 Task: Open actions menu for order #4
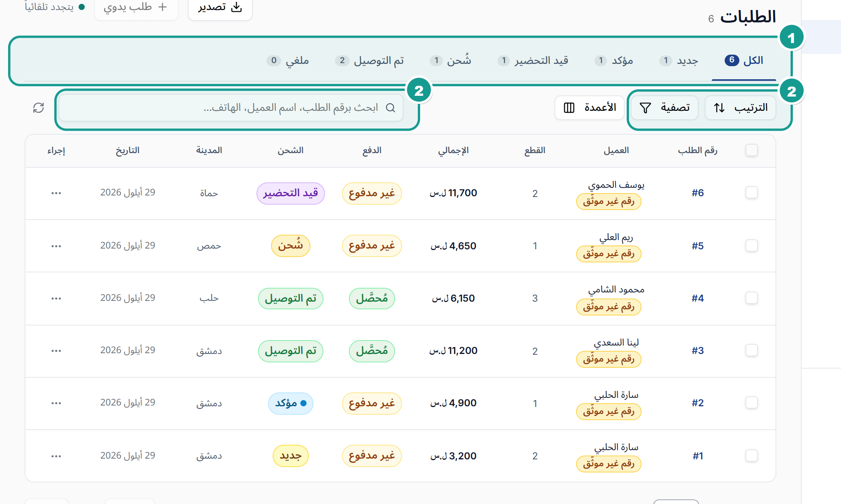click(x=56, y=299)
